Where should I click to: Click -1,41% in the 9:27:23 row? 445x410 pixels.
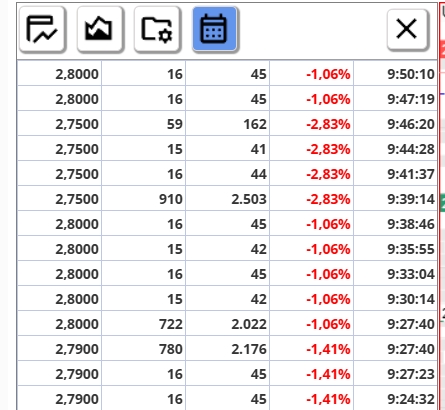pyautogui.click(x=328, y=374)
